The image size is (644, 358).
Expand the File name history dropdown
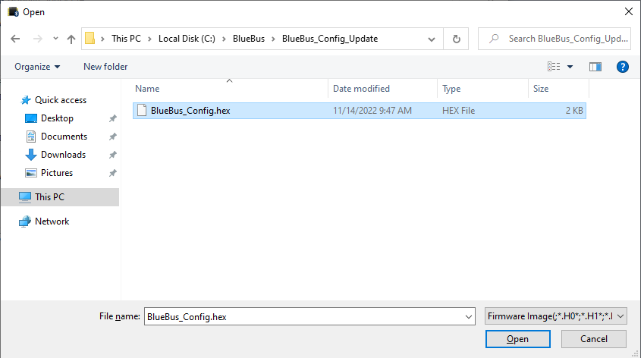(x=468, y=316)
